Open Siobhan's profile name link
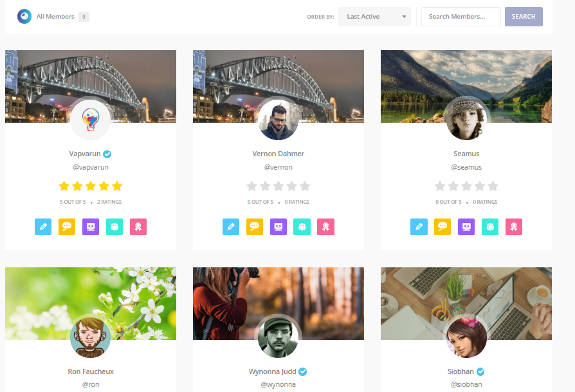The image size is (575, 392). tap(461, 371)
